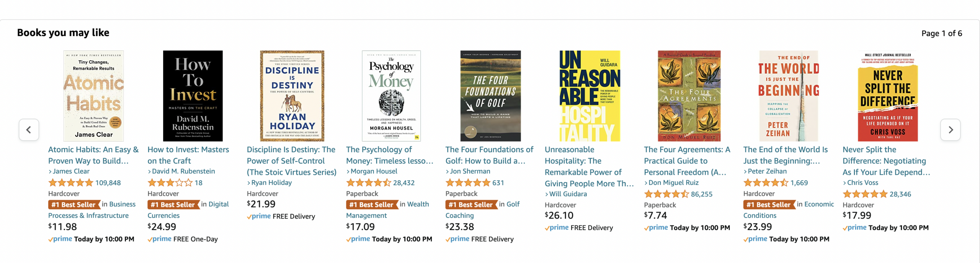Open The Four Foundations of Golf title
980x263 pixels.
tap(489, 155)
